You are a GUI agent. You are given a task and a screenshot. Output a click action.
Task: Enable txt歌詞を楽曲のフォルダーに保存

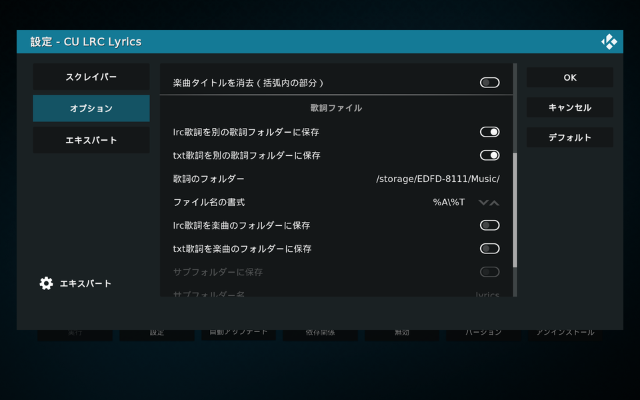click(x=489, y=248)
